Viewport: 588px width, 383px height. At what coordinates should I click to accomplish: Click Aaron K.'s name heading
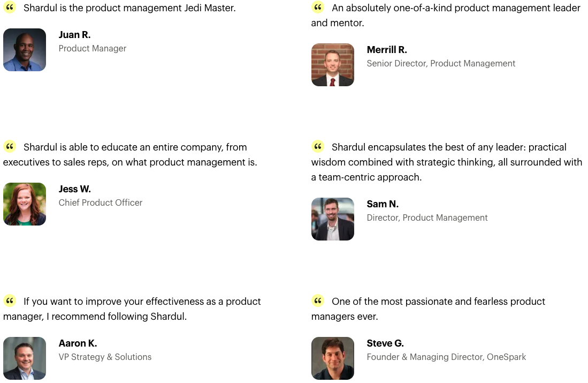point(78,343)
